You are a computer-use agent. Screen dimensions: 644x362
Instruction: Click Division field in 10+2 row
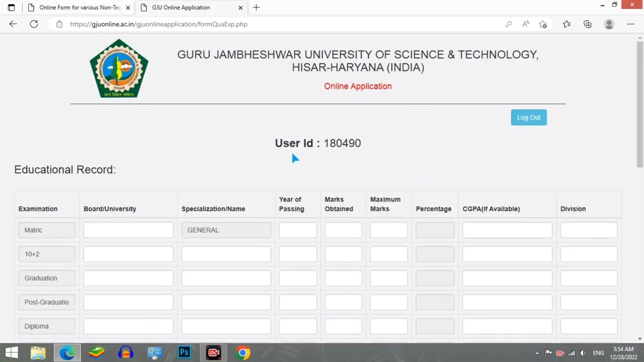tap(589, 254)
